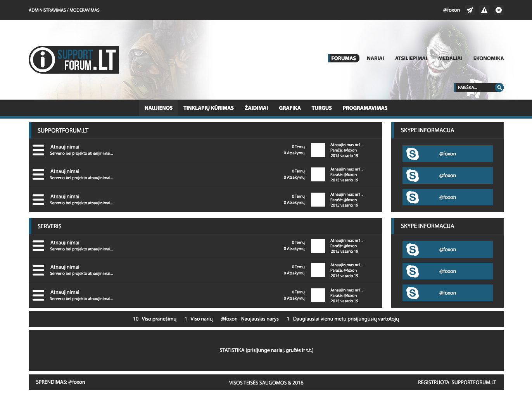The image size is (532, 412).
Task: Open the FORUMAS navigation tab
Action: (x=344, y=58)
